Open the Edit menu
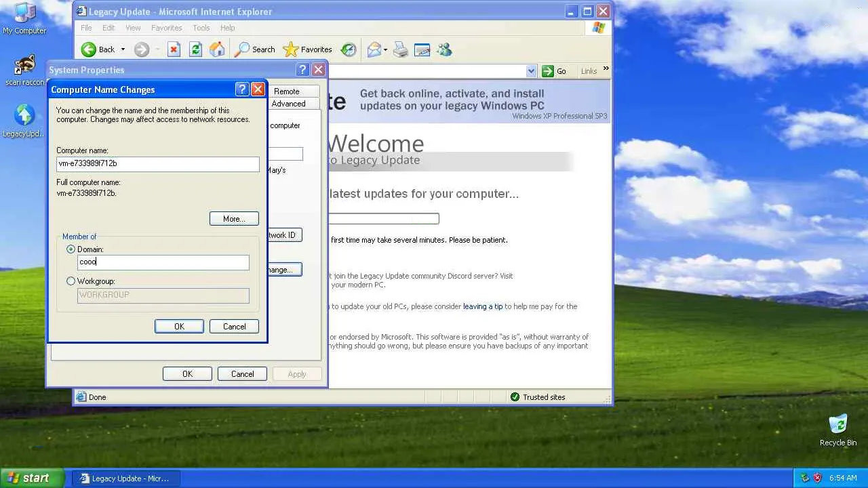 (108, 28)
